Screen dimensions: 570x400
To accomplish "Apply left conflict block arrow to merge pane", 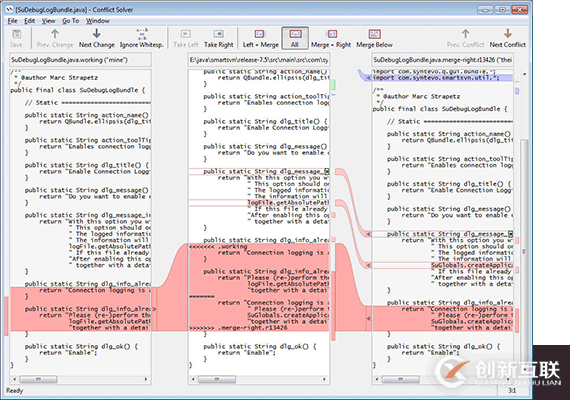I will (154, 309).
